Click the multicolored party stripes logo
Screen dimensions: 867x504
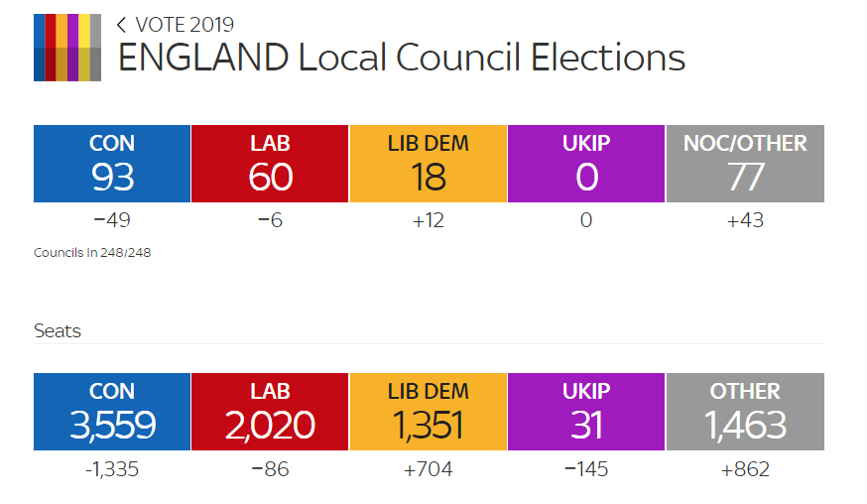[66, 48]
